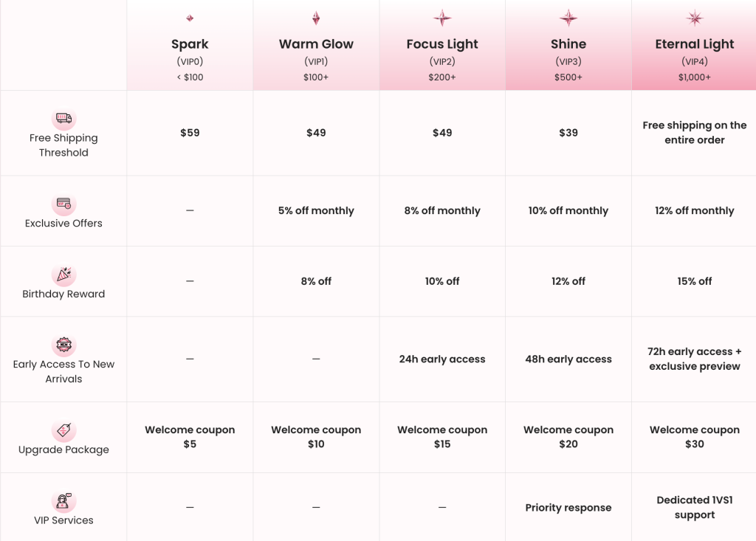Screen dimensions: 756x541
Task: Select the Eternal Light VIP4 column header
Action: [x=694, y=45]
